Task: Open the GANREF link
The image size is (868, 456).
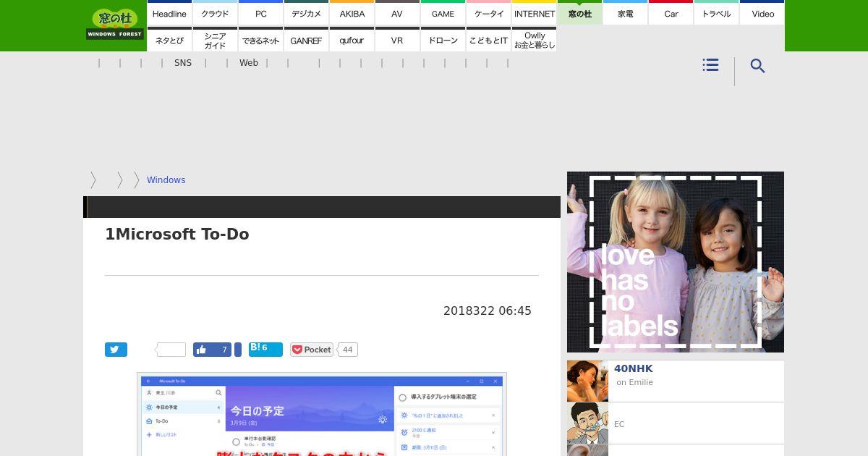Action: click(x=306, y=40)
